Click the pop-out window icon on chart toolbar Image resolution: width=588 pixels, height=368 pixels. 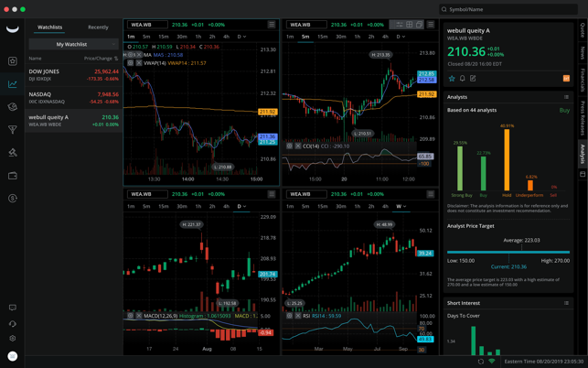(419, 25)
